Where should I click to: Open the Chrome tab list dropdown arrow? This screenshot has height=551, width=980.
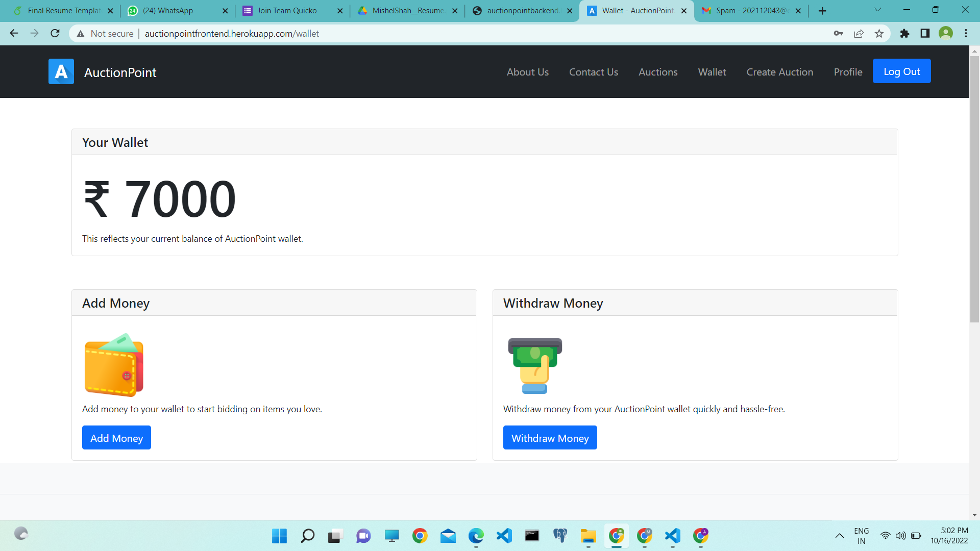pyautogui.click(x=877, y=9)
